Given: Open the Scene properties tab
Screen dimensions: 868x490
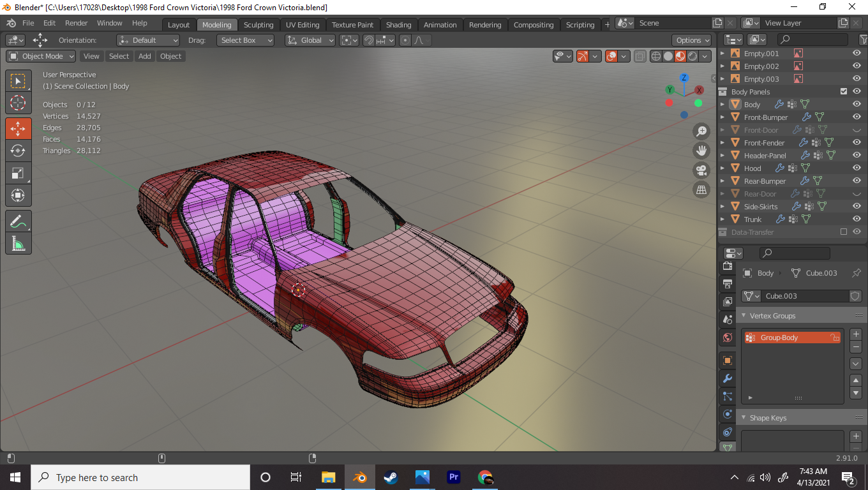Looking at the screenshot, I should click(x=727, y=319).
